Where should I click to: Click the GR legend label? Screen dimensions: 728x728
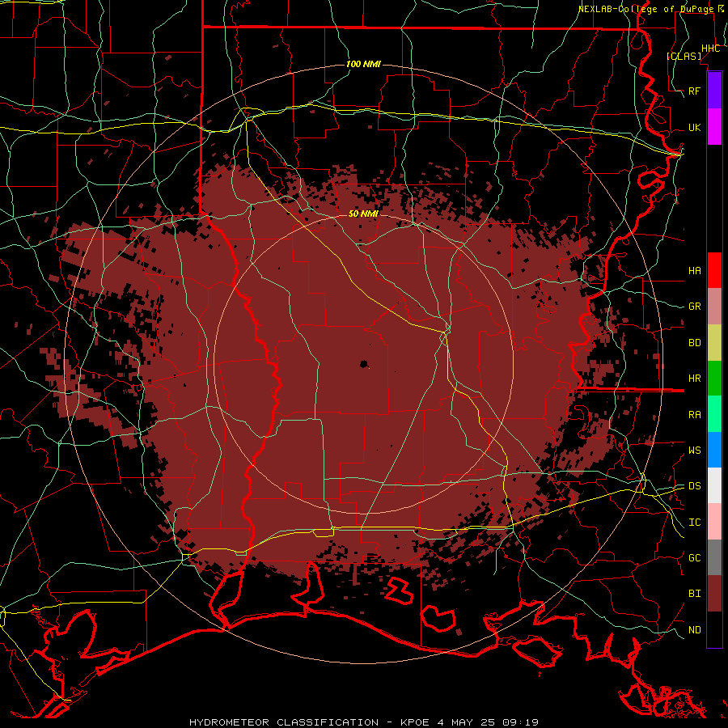click(695, 307)
